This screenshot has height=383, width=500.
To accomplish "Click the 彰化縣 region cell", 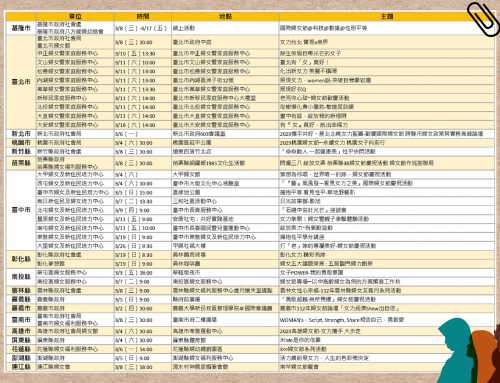I will point(21,259).
